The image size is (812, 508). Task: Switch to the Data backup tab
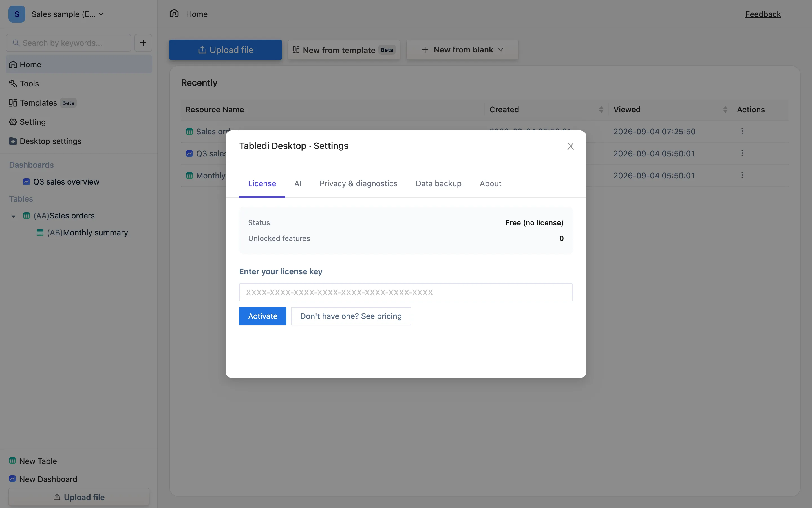(438, 183)
